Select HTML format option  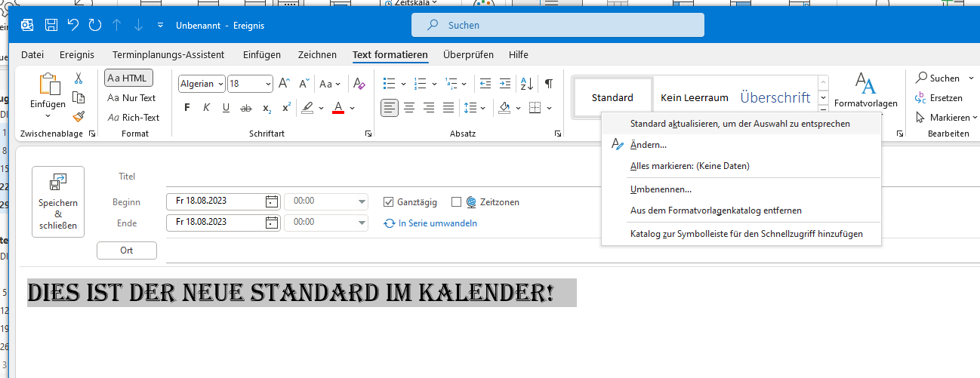(128, 78)
